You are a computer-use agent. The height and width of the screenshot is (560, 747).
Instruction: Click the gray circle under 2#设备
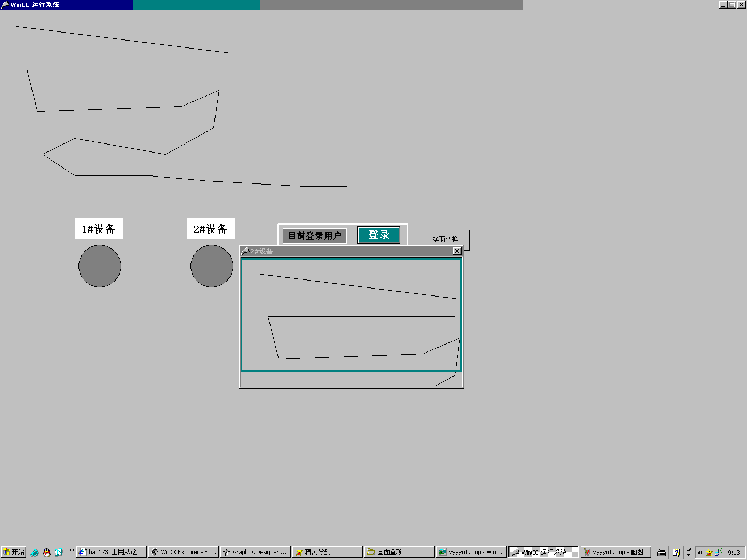[x=212, y=266]
